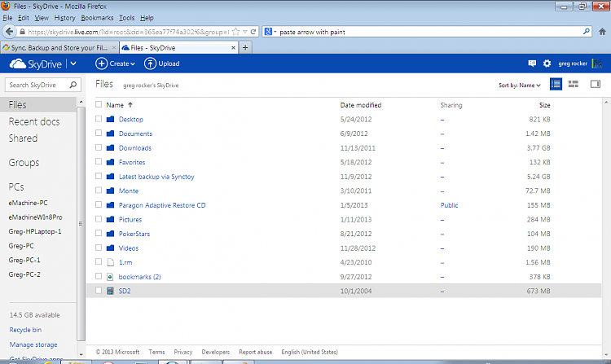Open the settings gear icon

click(x=547, y=64)
